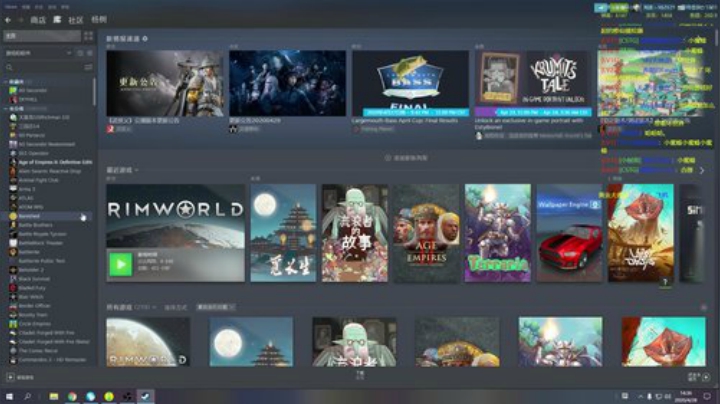Image resolution: width=720 pixels, height=404 pixels.
Task: Open Unlock an exclusive in-game portrait news link
Action: tap(529, 123)
